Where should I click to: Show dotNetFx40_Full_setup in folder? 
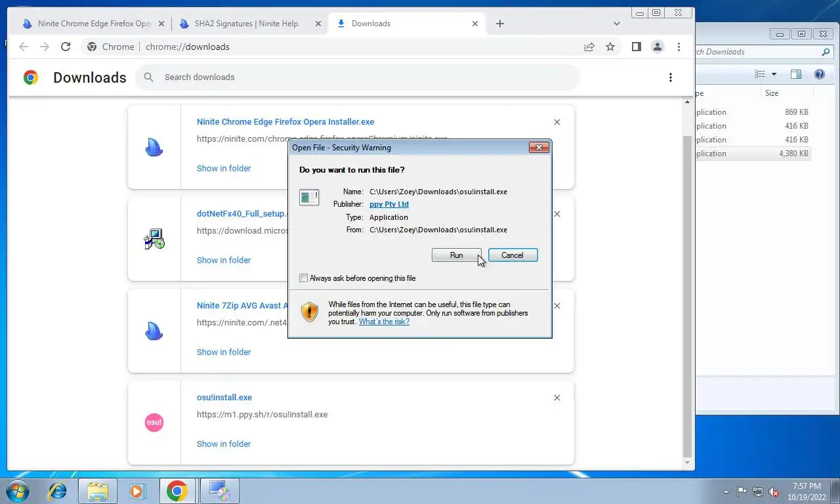pyautogui.click(x=224, y=261)
